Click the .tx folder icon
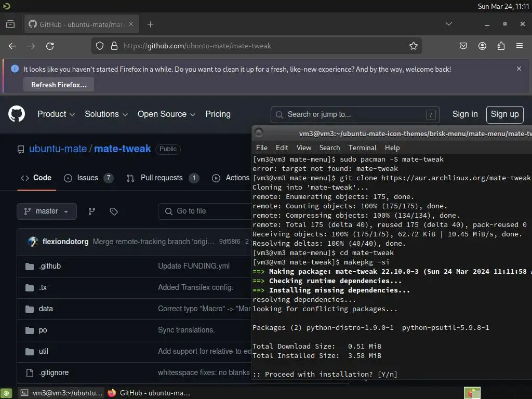The height and width of the screenshot is (399, 532). pyautogui.click(x=30, y=288)
